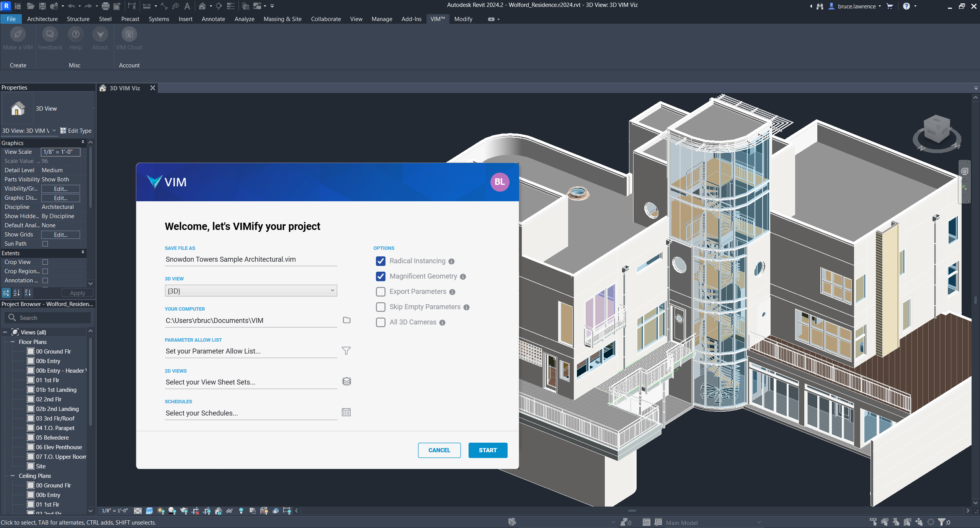This screenshot has height=528, width=980.
Task: Enable Export Parameters checkbox
Action: (381, 292)
